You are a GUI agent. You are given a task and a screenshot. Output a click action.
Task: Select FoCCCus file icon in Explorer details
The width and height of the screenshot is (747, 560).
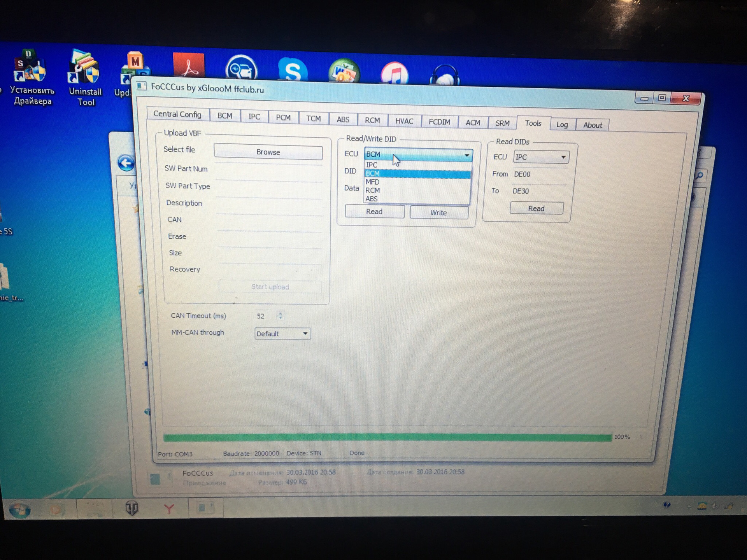[155, 479]
